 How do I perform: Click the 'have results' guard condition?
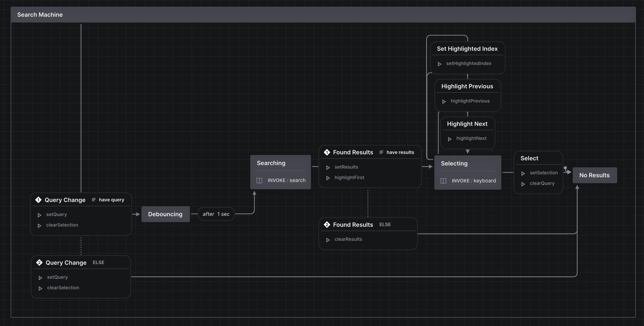pos(400,152)
